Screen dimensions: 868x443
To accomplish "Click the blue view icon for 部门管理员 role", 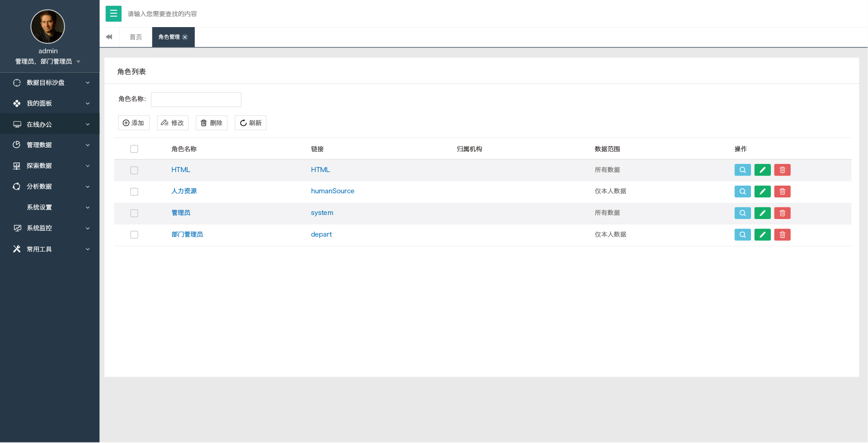I will (x=742, y=235).
